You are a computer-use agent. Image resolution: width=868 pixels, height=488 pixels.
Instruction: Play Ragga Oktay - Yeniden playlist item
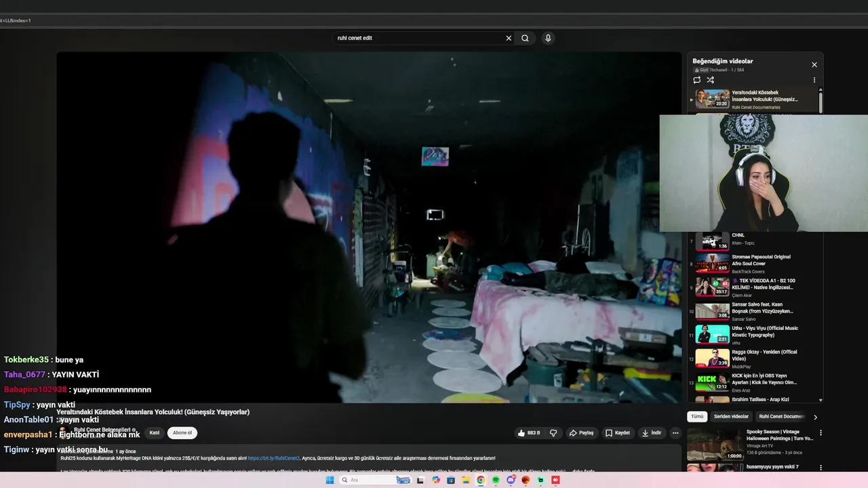tap(754, 359)
